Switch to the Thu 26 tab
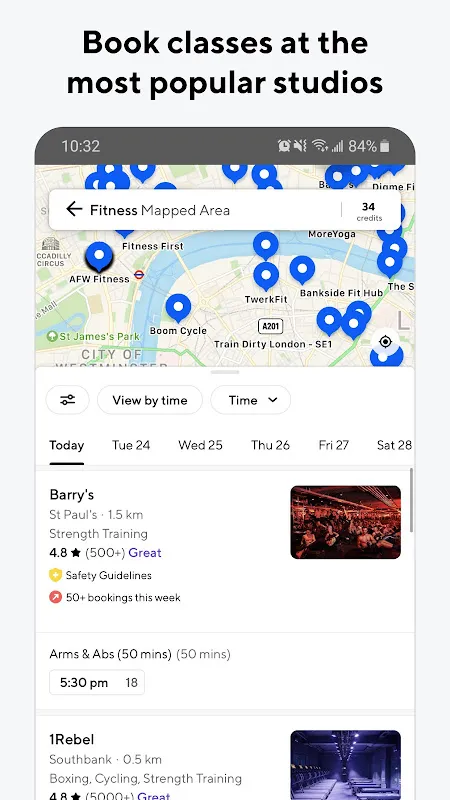 pos(270,445)
